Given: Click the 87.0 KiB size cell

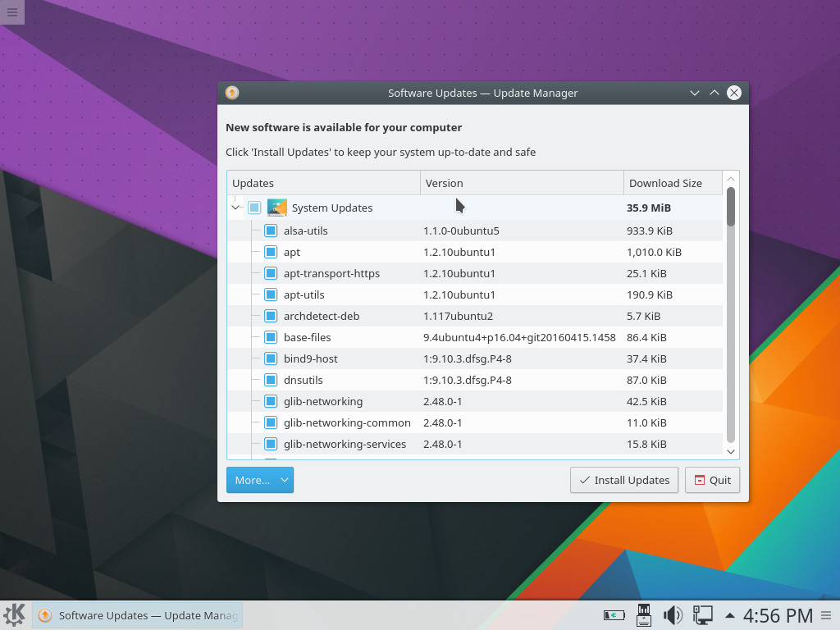Looking at the screenshot, I should 646,381.
